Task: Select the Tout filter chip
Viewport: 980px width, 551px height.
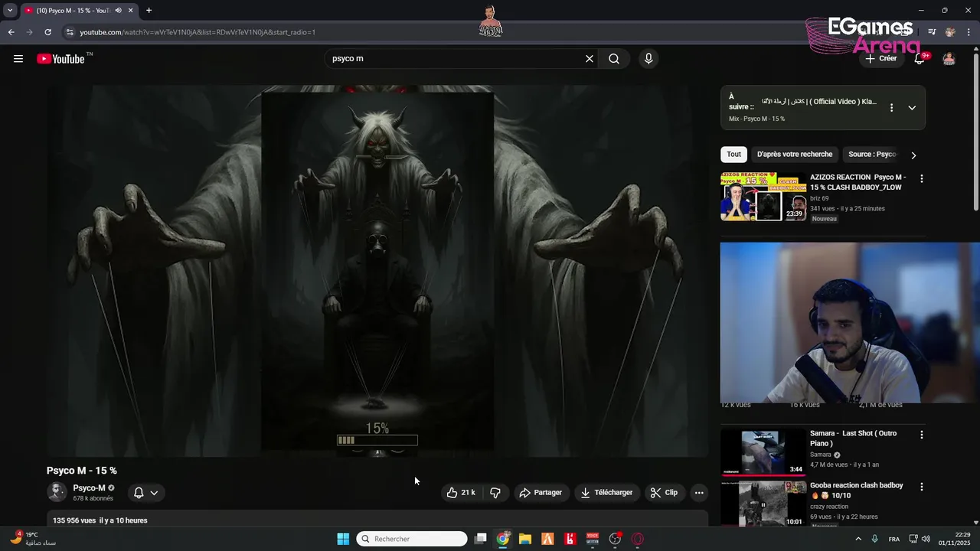Action: [x=733, y=155]
